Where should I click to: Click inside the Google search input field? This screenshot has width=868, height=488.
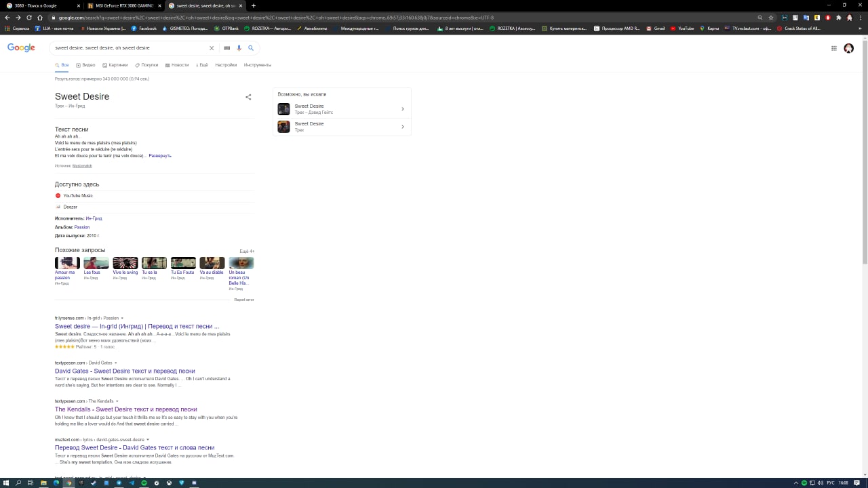point(129,48)
